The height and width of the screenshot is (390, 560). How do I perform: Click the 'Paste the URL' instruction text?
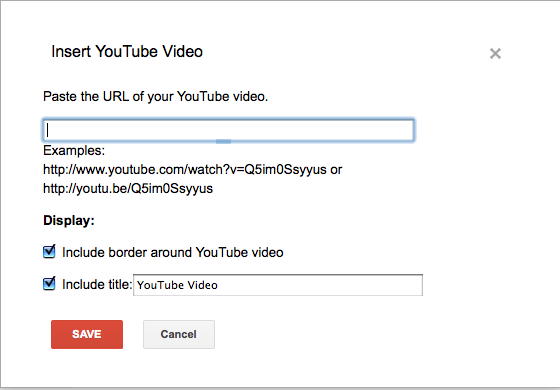click(155, 96)
